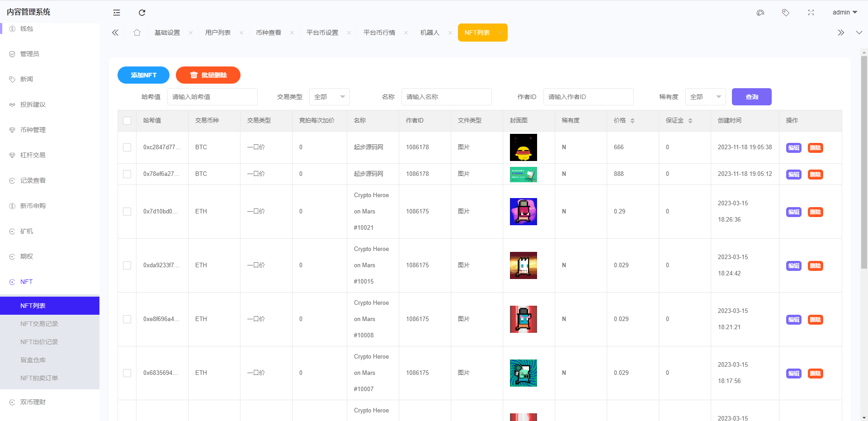Expand the 稀有度 filter dropdown
Image resolution: width=868 pixels, height=421 pixels.
pyautogui.click(x=705, y=97)
